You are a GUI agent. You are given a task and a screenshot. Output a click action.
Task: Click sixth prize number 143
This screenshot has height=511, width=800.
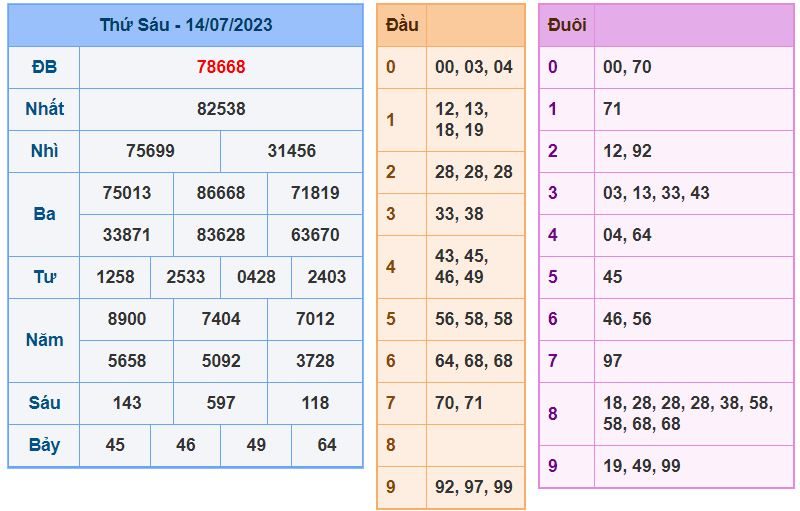[127, 403]
